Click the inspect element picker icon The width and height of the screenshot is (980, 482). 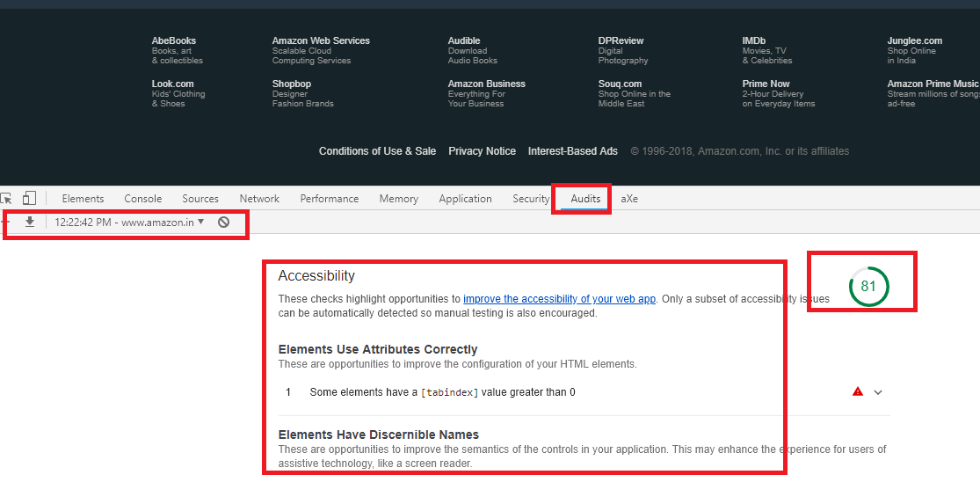pos(6,199)
